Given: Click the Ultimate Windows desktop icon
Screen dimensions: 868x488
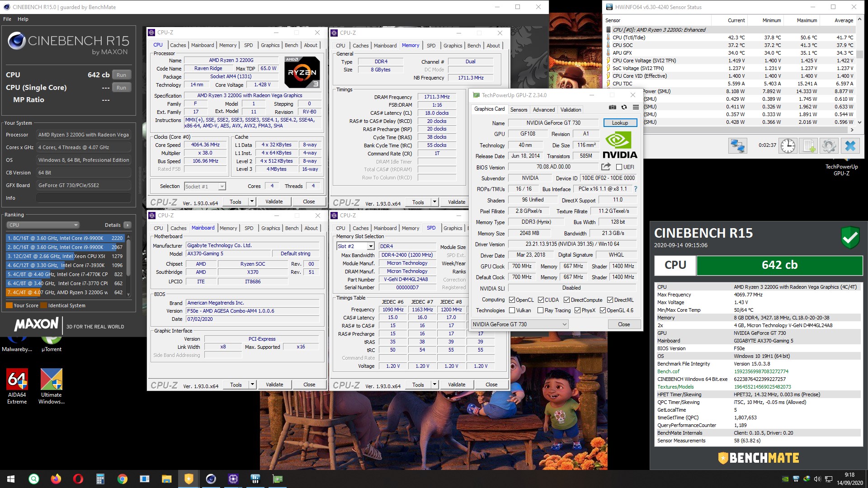Looking at the screenshot, I should pos(52,385).
